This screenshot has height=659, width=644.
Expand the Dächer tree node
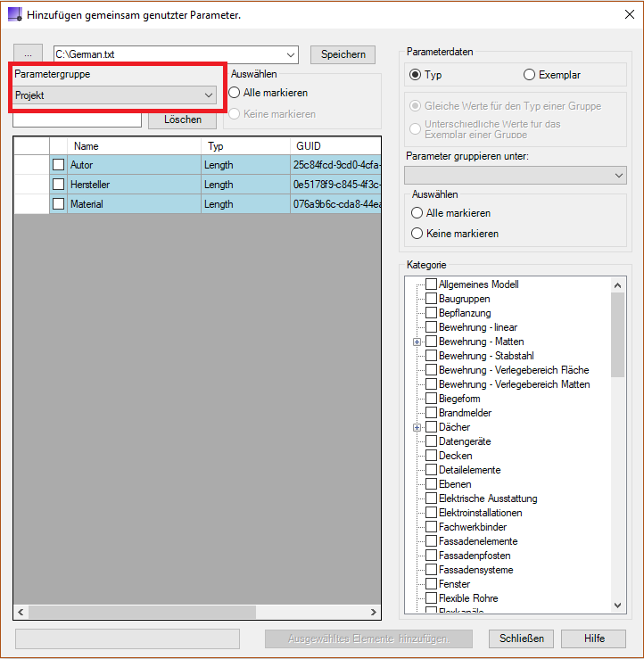[x=417, y=427]
